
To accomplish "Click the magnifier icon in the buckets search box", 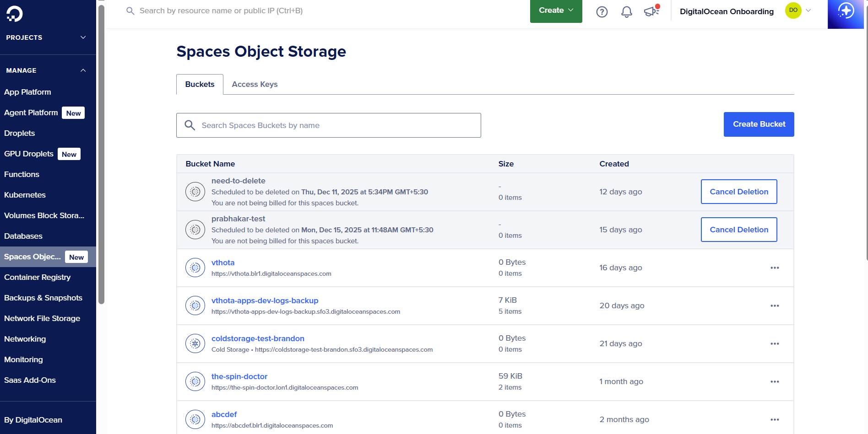I will 190,125.
